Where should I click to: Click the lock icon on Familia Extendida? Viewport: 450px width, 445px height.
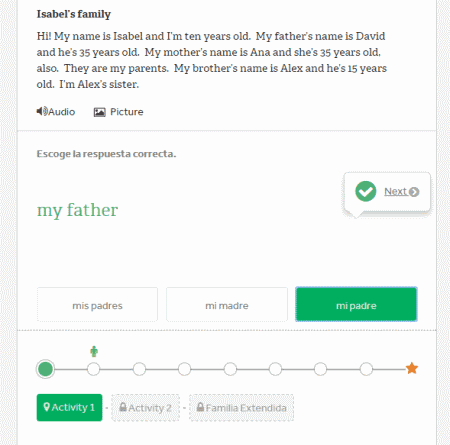[200, 407]
